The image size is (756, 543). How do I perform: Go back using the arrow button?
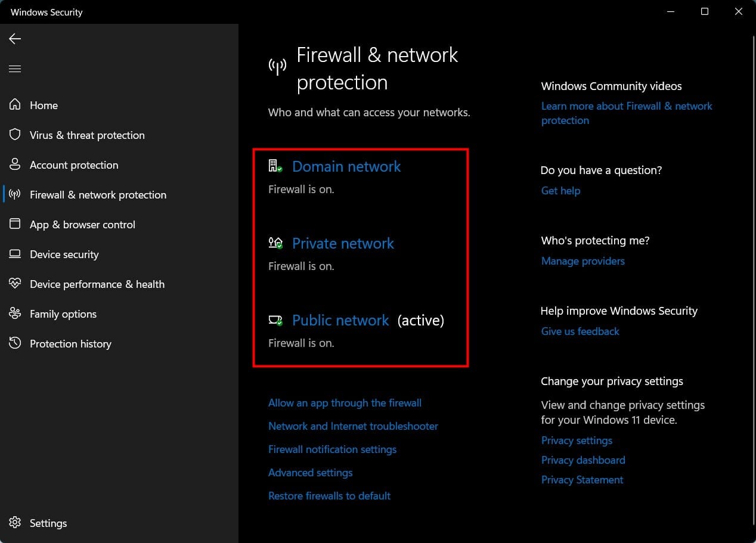pos(14,38)
